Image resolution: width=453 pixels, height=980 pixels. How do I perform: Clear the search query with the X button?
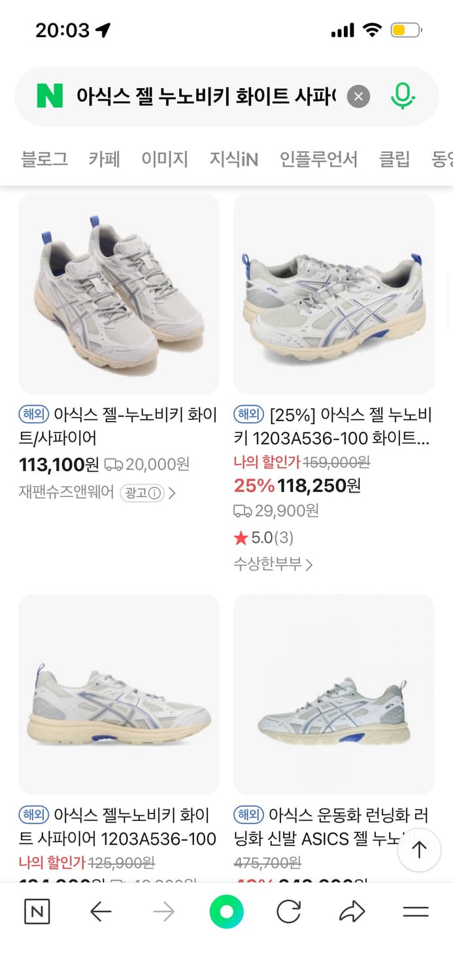[358, 95]
